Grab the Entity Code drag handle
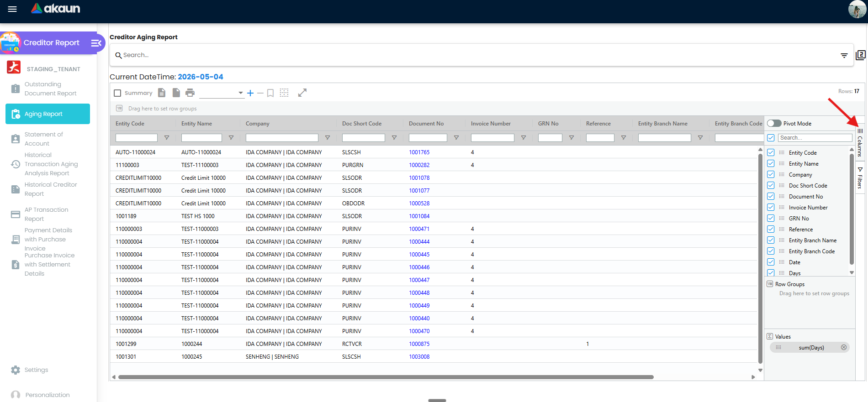Screen dimensions: 868x402 782,153
